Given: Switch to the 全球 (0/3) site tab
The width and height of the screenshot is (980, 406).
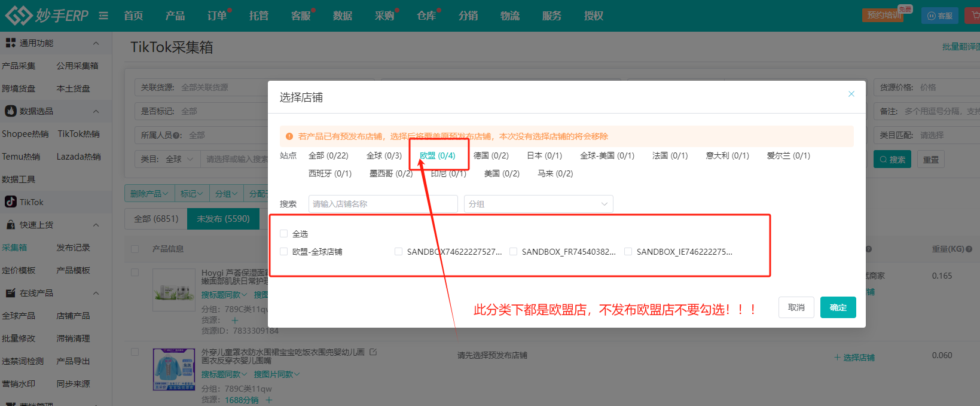Looking at the screenshot, I should tap(384, 155).
